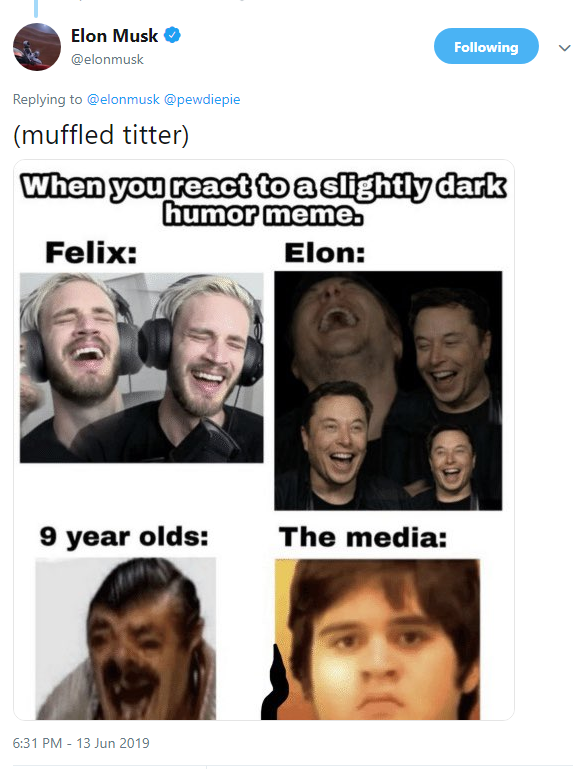This screenshot has height=769, width=584.
Task: Click the serious face image under The media
Action: click(x=377, y=640)
